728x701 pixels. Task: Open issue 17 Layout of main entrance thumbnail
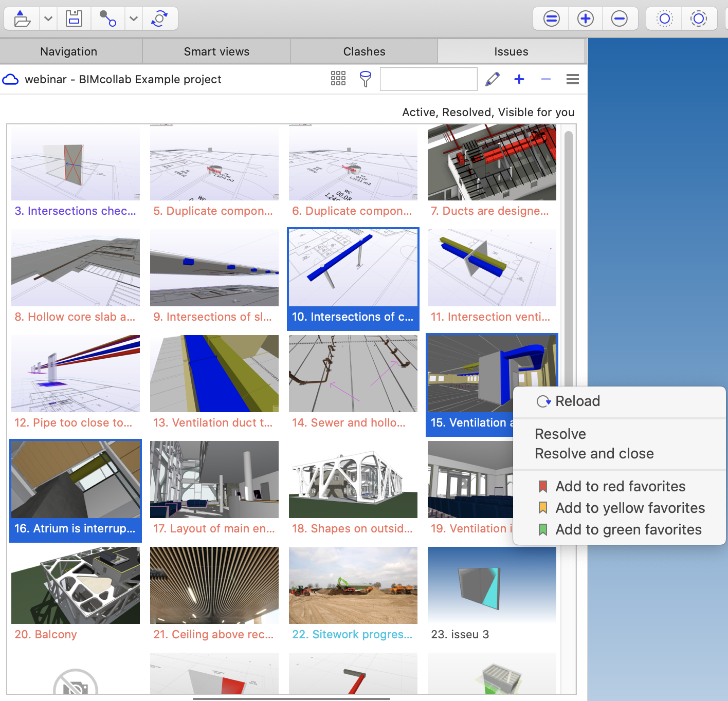214,479
